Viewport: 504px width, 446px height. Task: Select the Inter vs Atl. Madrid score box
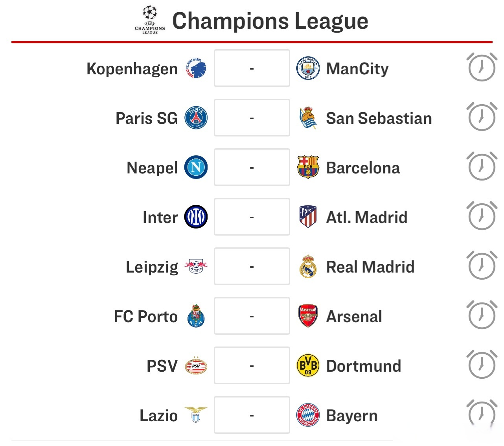click(x=252, y=217)
